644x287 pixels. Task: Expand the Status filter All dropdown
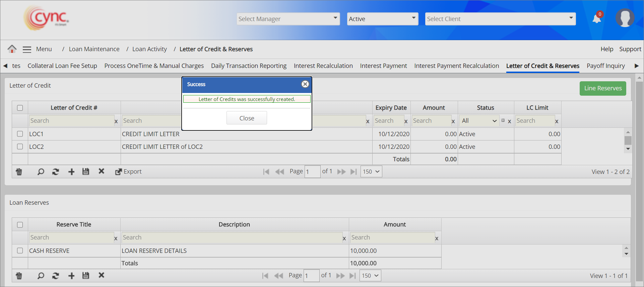tap(479, 121)
